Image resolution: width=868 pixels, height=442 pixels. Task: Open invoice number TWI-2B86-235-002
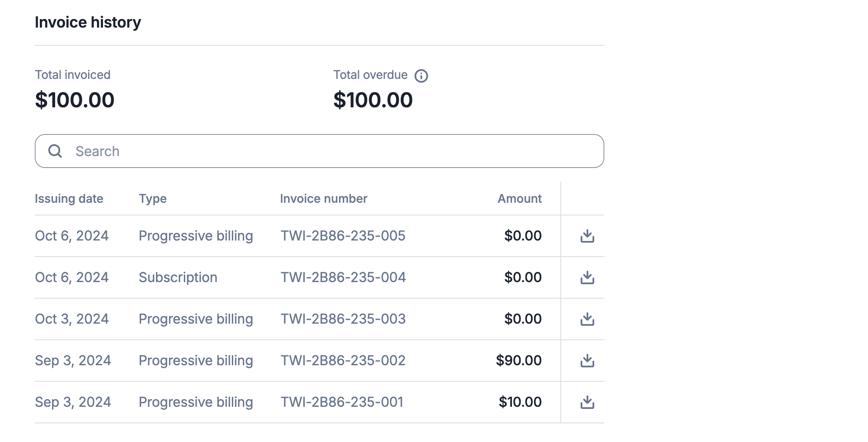(x=343, y=361)
